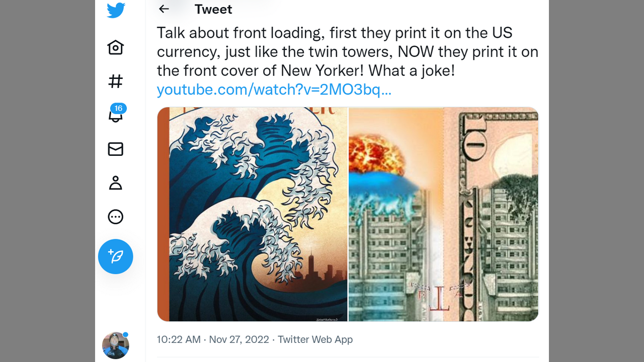Click the Twitter bird logo
The width and height of the screenshot is (644, 362).
click(x=116, y=10)
